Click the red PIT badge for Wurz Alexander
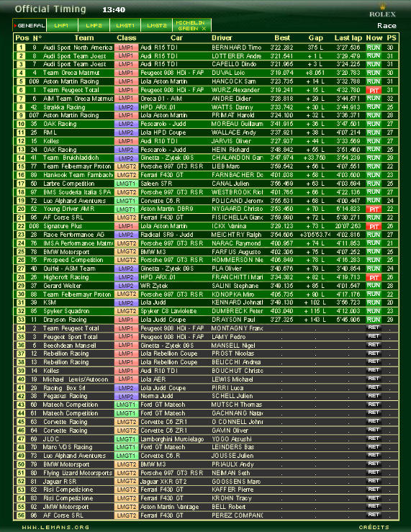Screen dimensions: 411x532 pyautogui.click(x=374, y=90)
